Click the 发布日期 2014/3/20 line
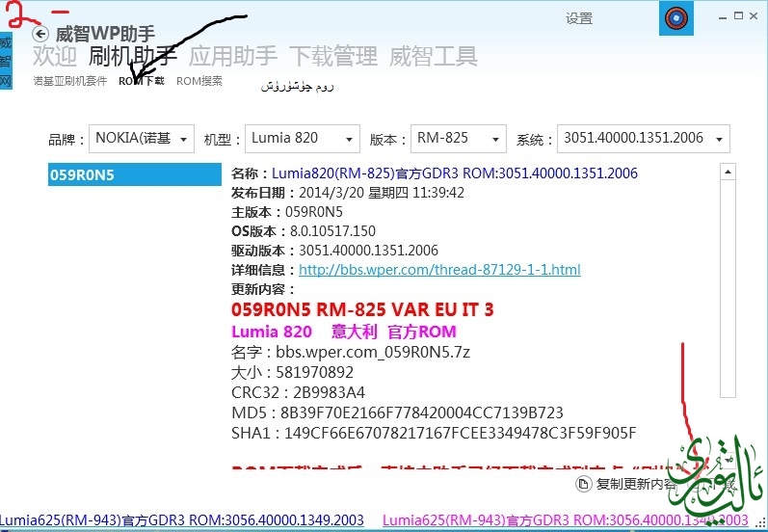The width and height of the screenshot is (768, 532). 348,193
